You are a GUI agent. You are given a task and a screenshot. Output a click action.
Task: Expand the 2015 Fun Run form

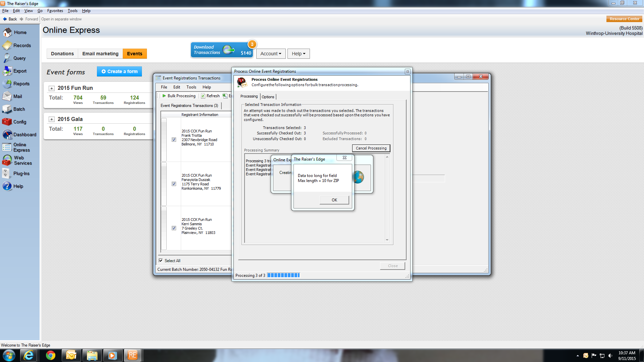coord(52,88)
